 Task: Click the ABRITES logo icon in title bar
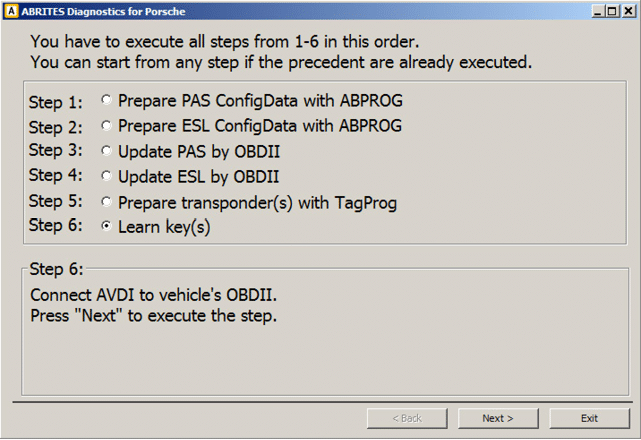[x=11, y=10]
